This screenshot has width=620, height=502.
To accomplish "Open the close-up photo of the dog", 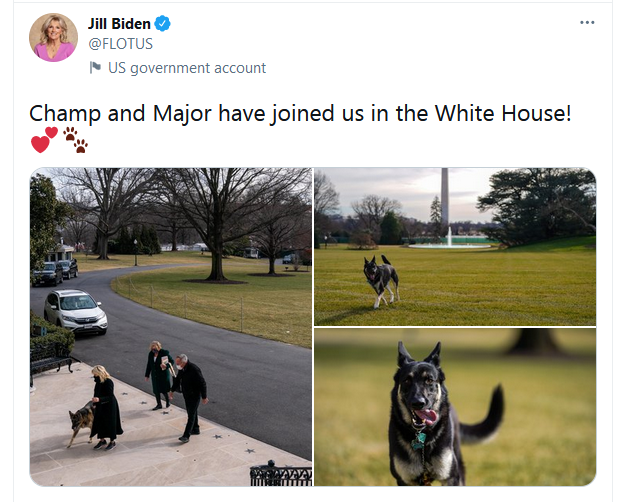I will click(x=455, y=407).
